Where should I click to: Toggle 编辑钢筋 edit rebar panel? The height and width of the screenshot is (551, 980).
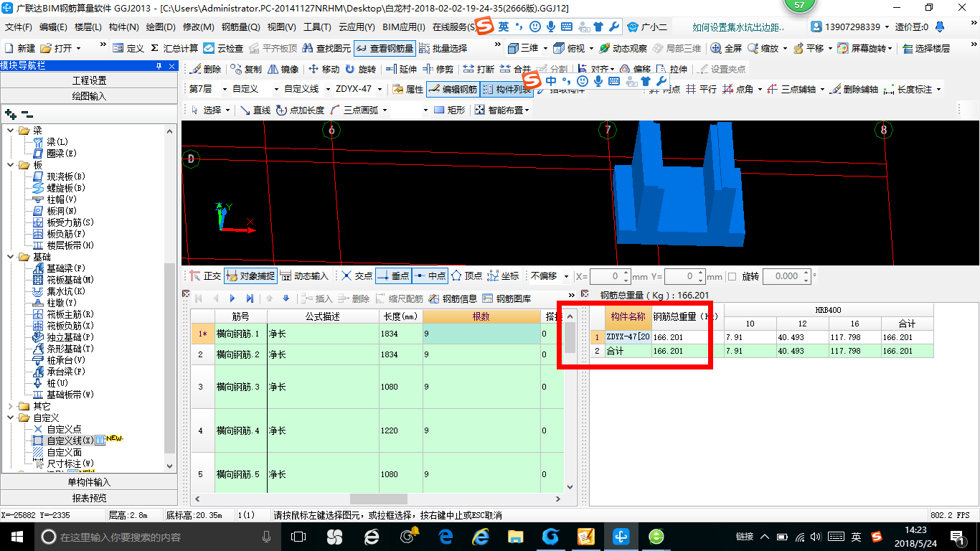pyautogui.click(x=452, y=90)
